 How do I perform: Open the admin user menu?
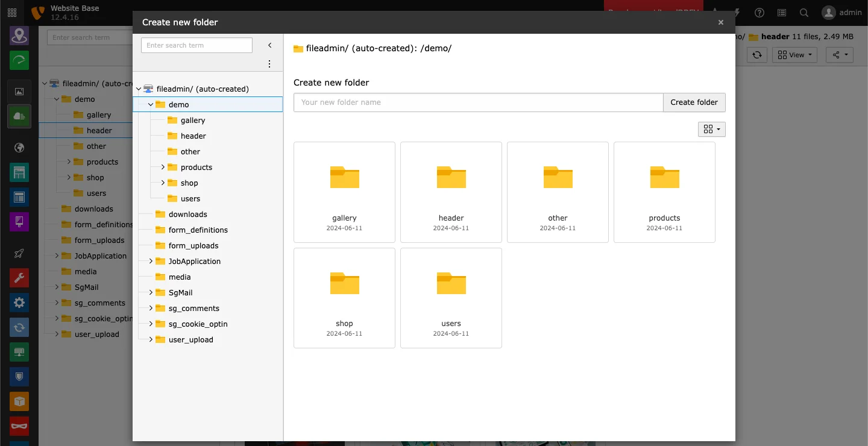click(842, 13)
